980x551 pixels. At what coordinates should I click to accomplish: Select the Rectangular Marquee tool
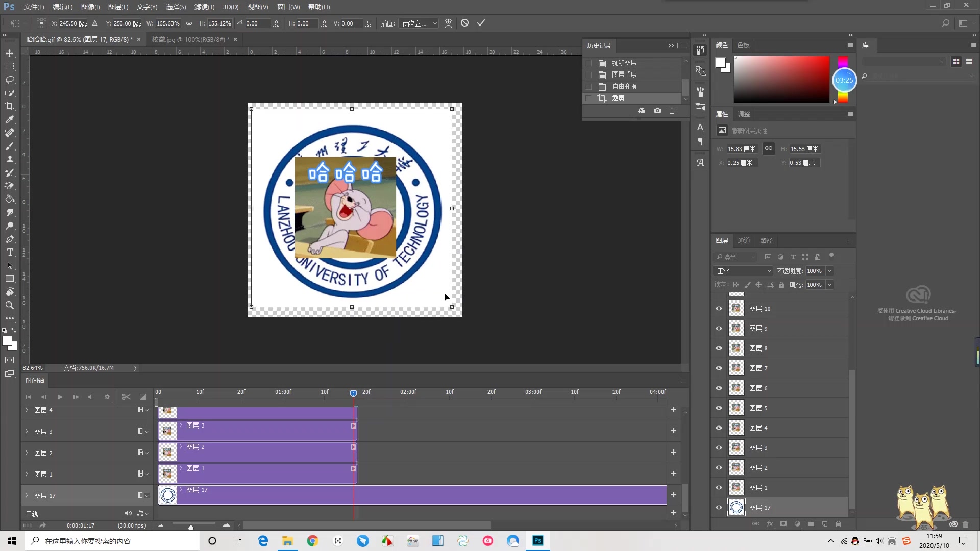pyautogui.click(x=10, y=66)
